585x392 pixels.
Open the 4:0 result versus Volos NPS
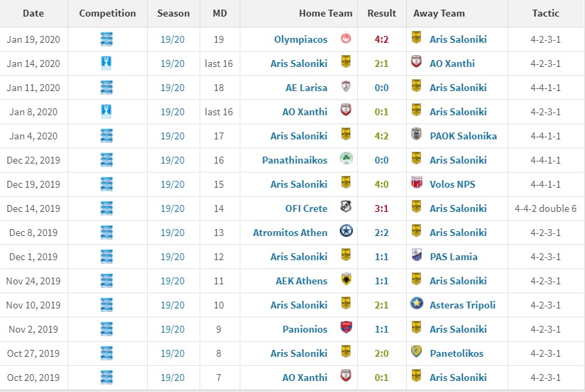coord(381,184)
